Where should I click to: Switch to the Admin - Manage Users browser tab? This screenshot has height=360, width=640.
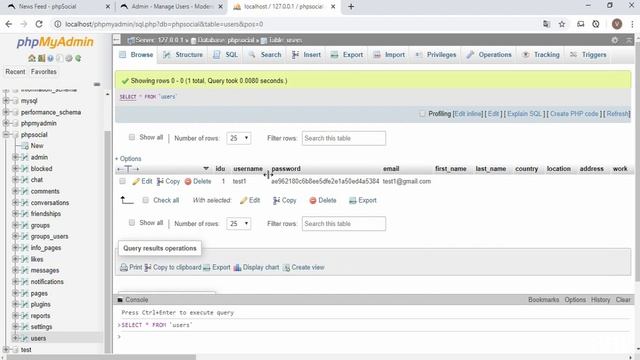[x=171, y=7]
